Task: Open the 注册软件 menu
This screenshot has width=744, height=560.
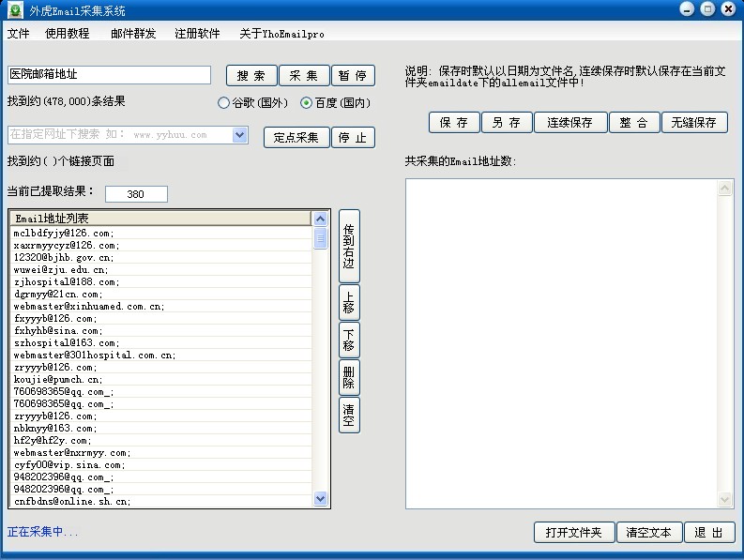Action: [x=197, y=34]
